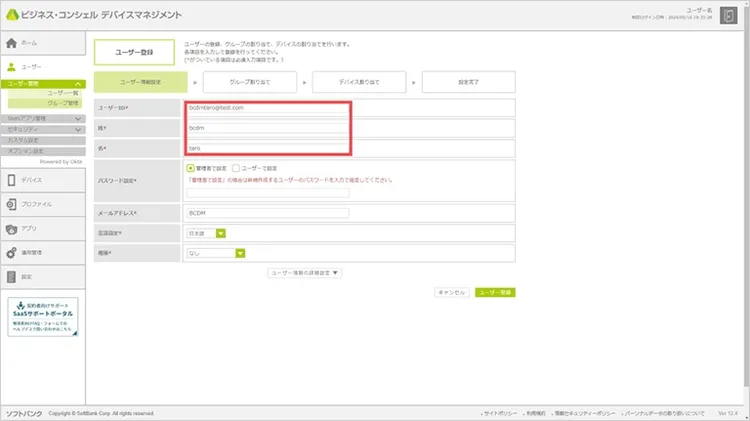Select the デバイス割り当て step tab
This screenshot has height=421, width=750.
(x=359, y=82)
